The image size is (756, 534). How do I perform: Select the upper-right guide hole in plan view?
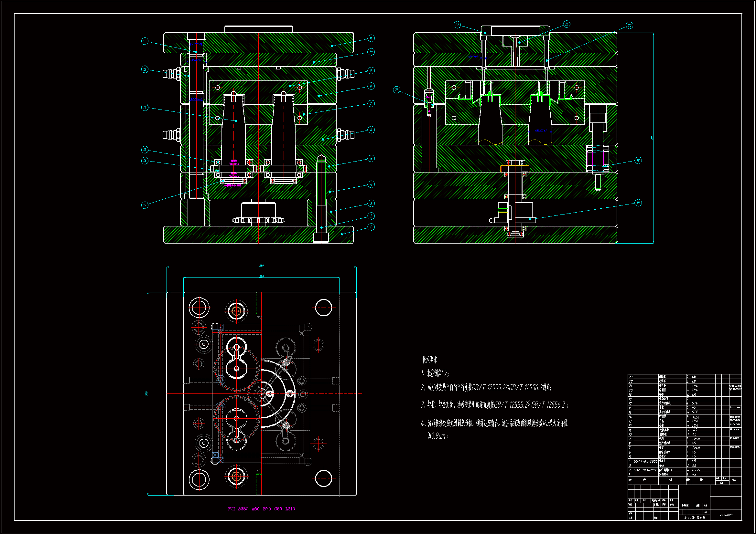pos(323,308)
